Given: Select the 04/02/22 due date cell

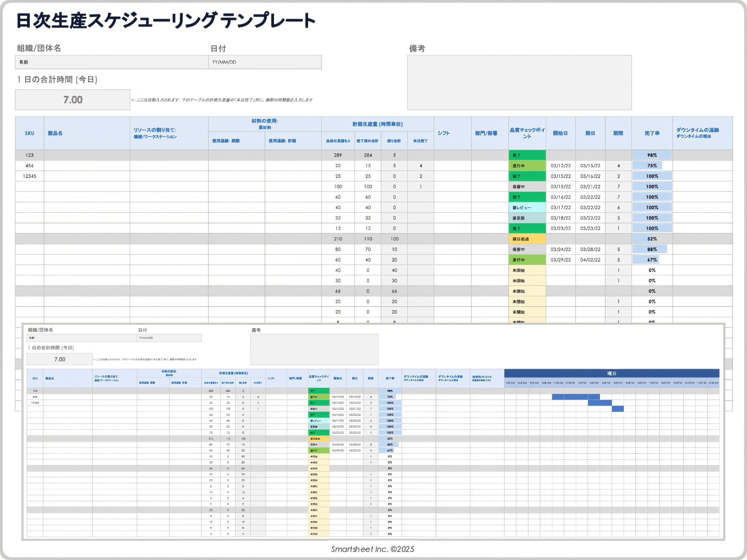Looking at the screenshot, I should (590, 260).
